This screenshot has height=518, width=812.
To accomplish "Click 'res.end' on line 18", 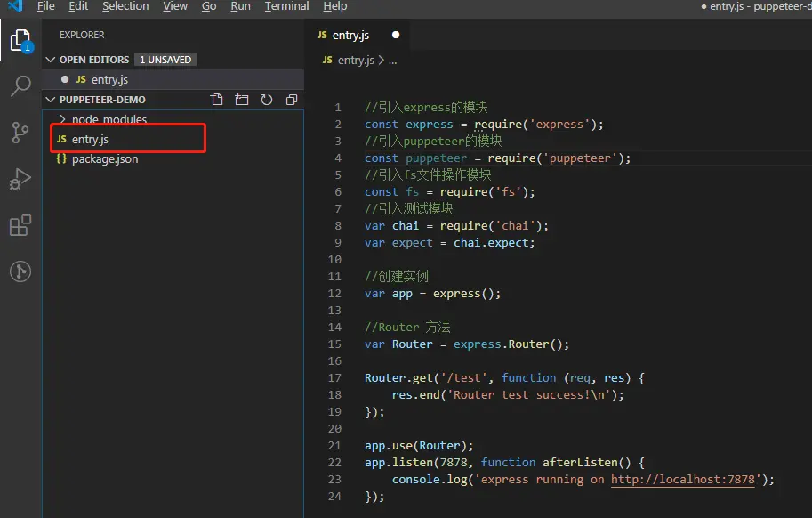I will (x=415, y=394).
